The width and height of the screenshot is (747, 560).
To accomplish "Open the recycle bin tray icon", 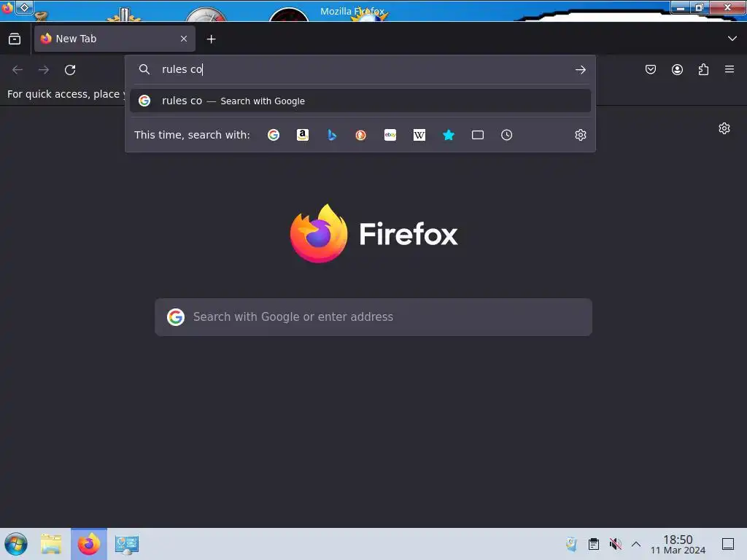I will click(572, 544).
